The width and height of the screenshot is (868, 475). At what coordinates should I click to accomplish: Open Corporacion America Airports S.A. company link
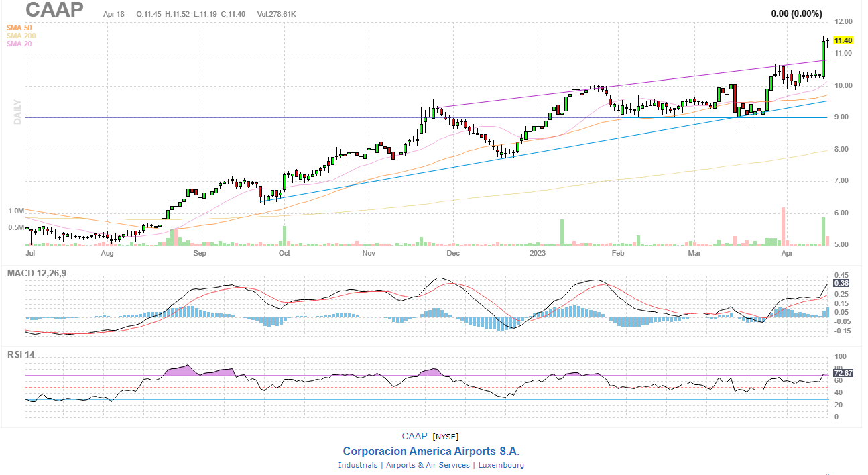point(431,451)
